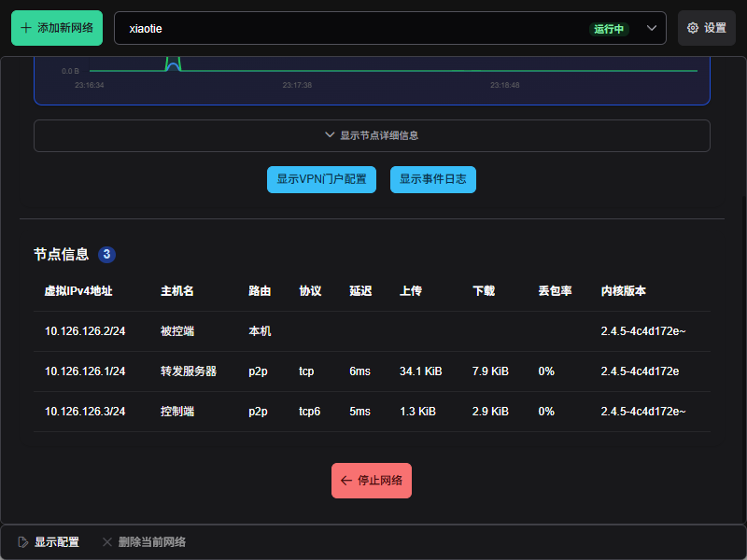Open 显示事件日志 button
747x560 pixels.
[x=433, y=179]
